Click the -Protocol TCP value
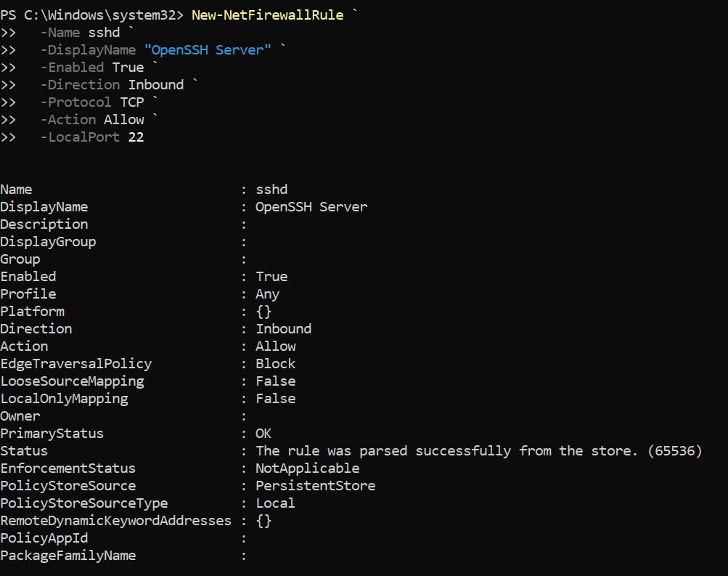 [132, 102]
